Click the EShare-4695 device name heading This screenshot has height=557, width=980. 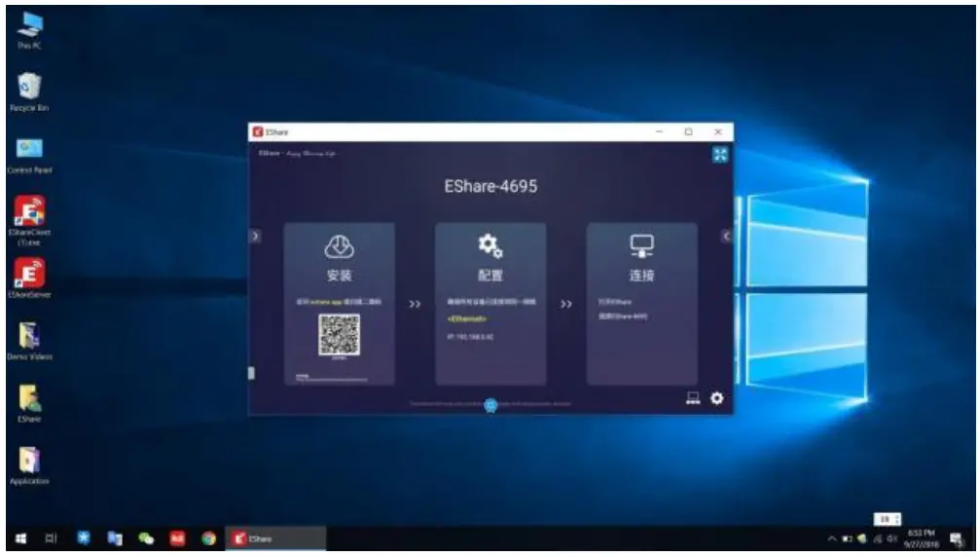click(x=490, y=186)
